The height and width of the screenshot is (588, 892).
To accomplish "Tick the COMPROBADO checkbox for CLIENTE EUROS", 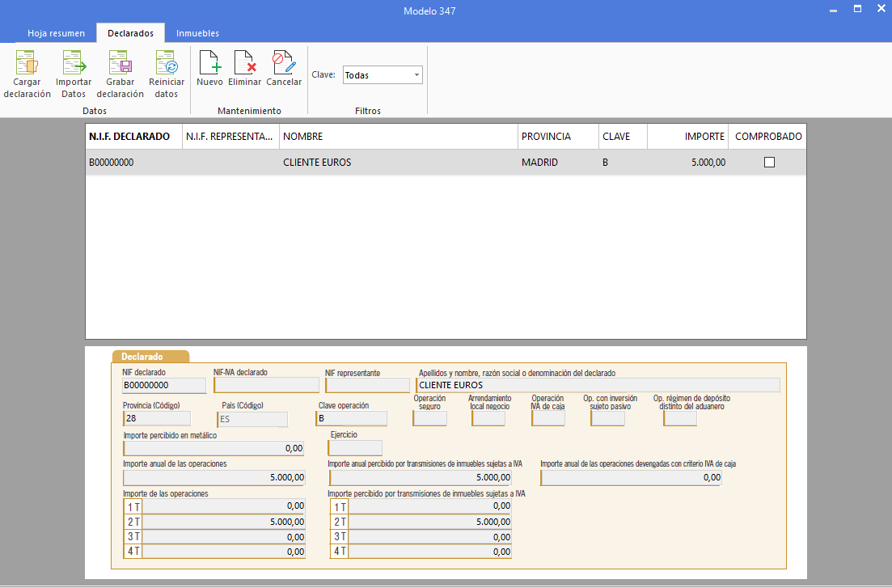I will pos(769,163).
